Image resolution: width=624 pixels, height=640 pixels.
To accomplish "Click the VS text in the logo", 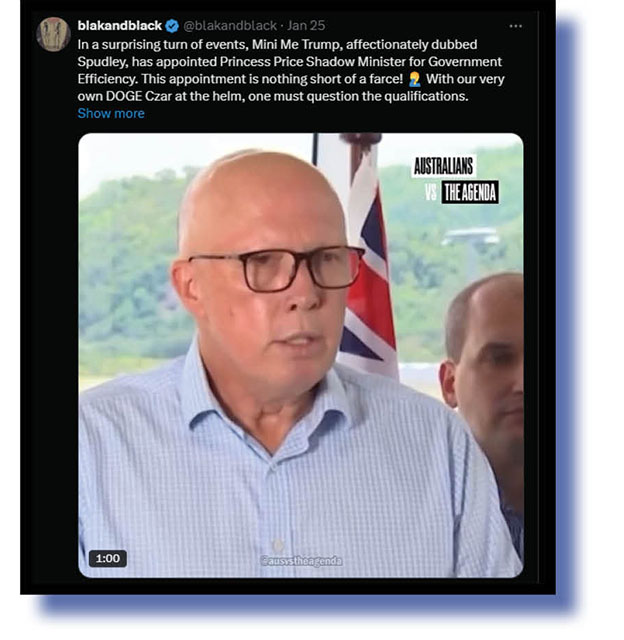I will 431,192.
